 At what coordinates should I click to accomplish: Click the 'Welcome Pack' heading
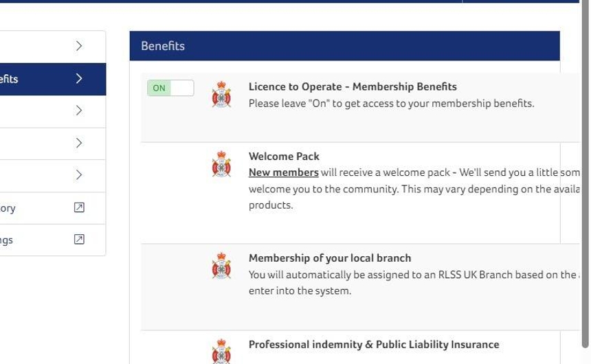(x=284, y=157)
